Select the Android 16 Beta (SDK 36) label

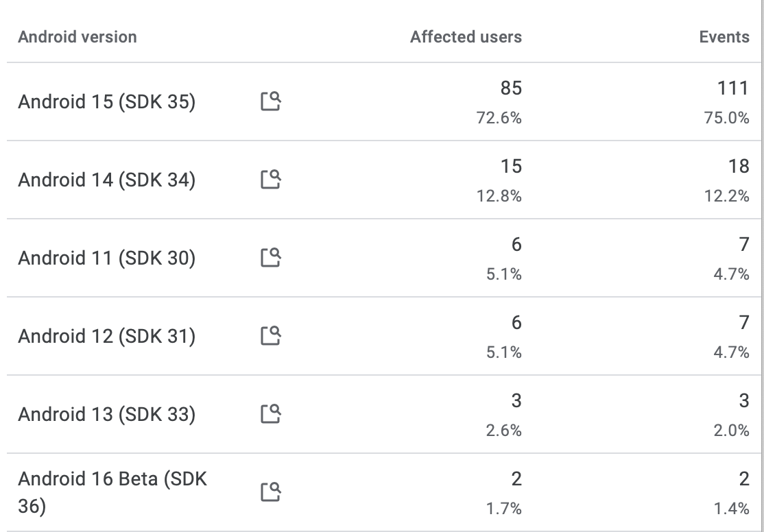(112, 492)
